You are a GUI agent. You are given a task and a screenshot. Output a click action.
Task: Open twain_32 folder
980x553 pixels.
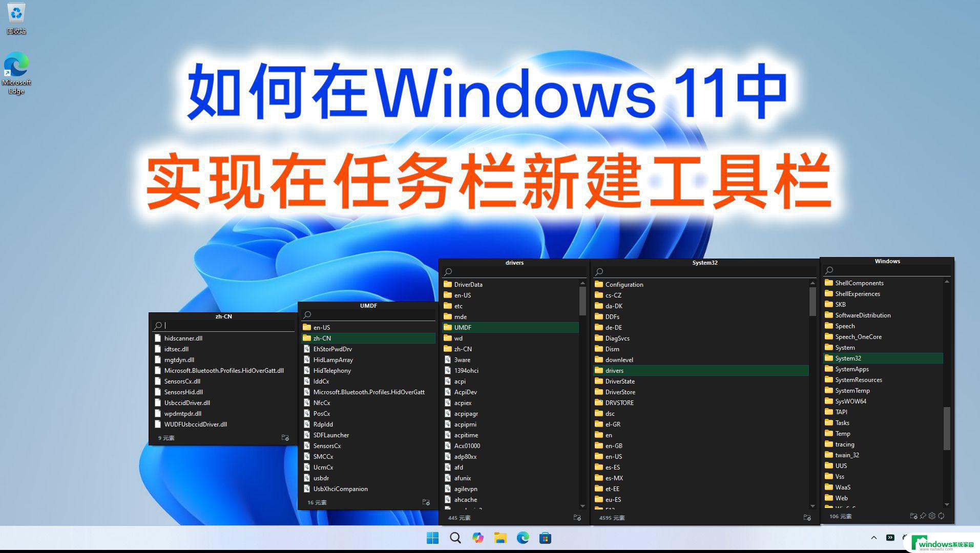pos(883,455)
